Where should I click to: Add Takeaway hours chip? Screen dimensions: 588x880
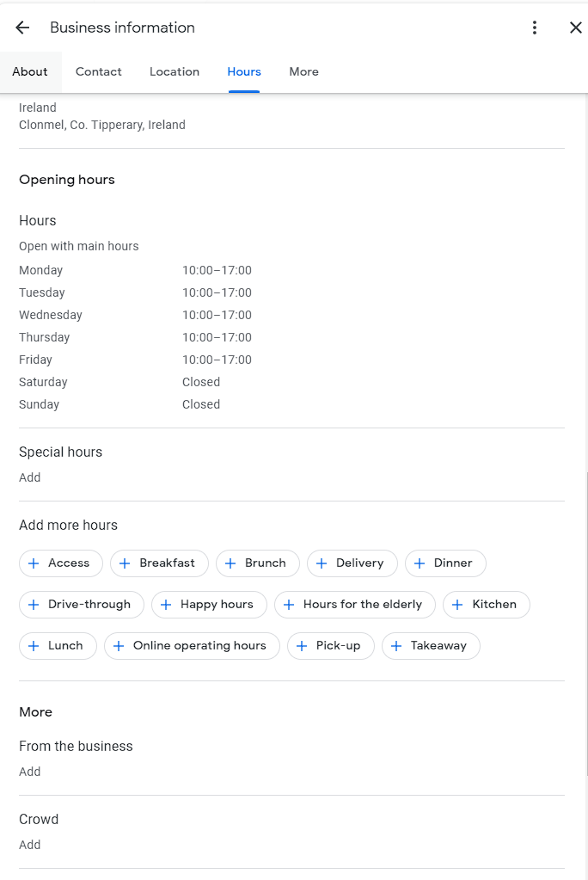431,646
